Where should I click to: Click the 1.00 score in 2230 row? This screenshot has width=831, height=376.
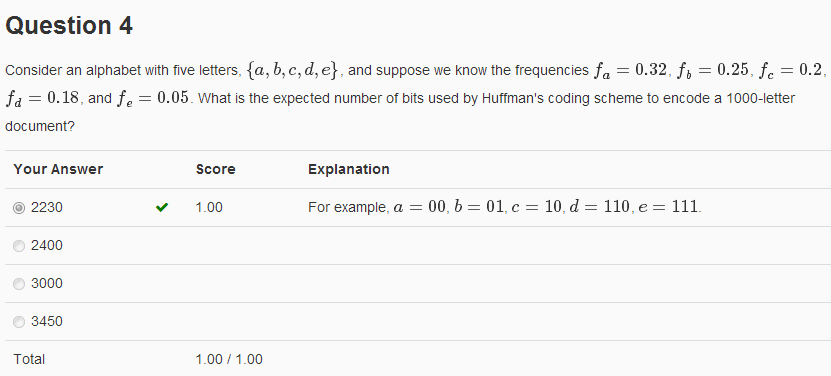209,207
